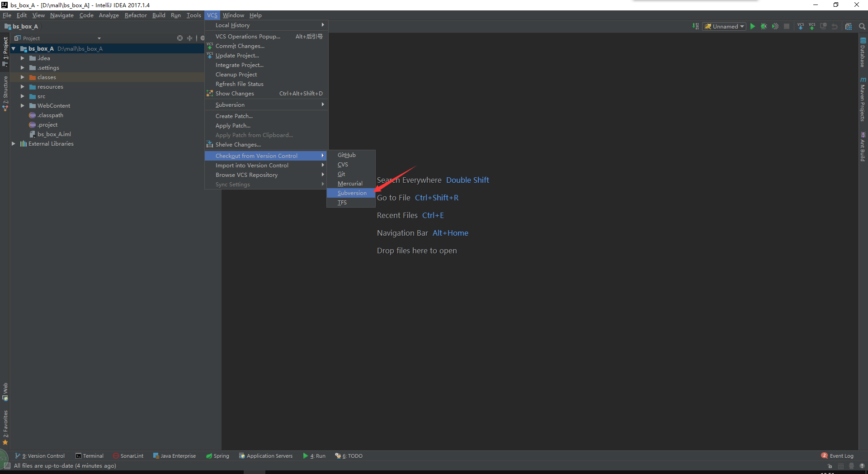Image resolution: width=868 pixels, height=474 pixels.
Task: Run the Unnamed configuration with green play icon
Action: pos(753,26)
